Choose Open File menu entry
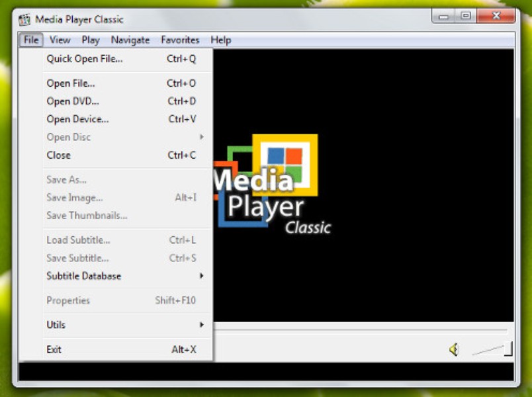Screen dimensions: 532x397 tap(71, 83)
